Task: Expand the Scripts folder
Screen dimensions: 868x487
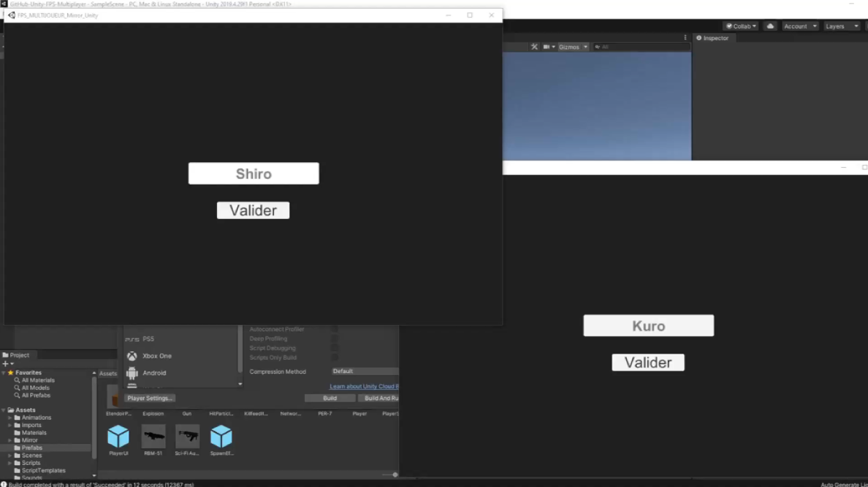Action: point(10,463)
